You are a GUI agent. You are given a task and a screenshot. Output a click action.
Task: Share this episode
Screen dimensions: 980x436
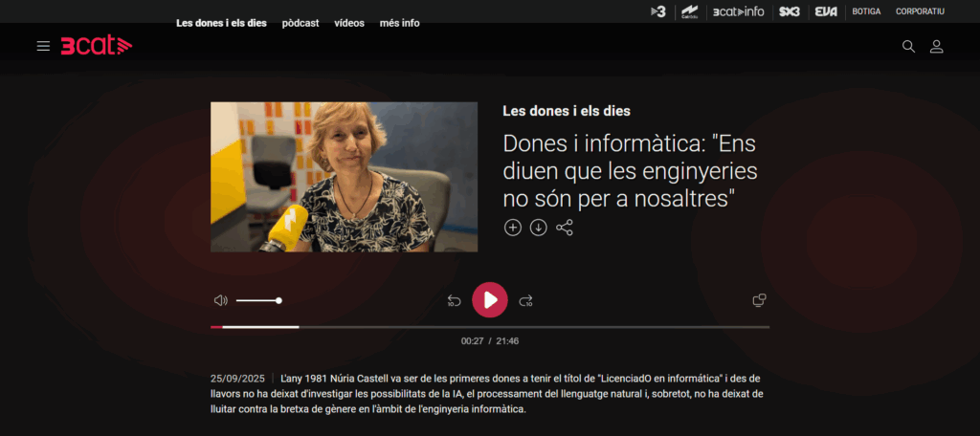point(565,228)
